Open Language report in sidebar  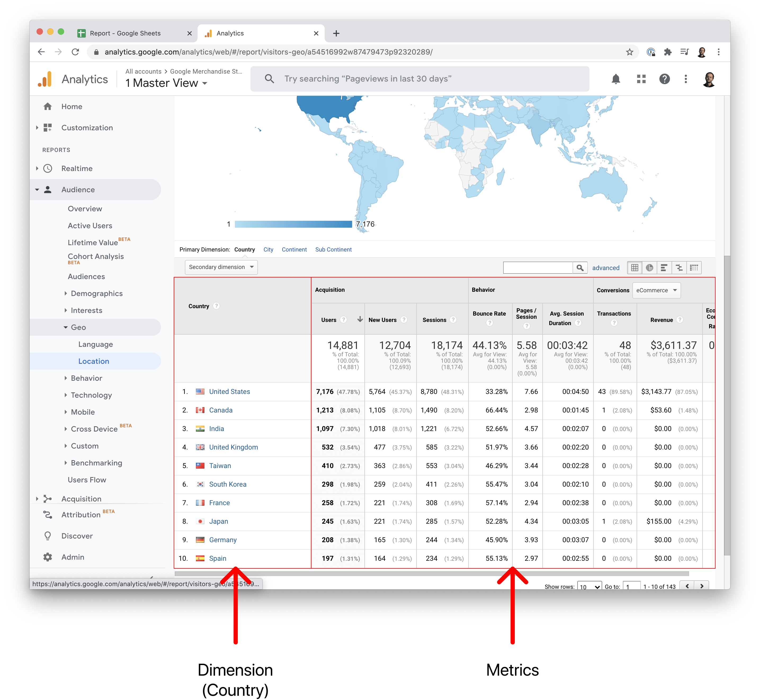[x=96, y=344]
